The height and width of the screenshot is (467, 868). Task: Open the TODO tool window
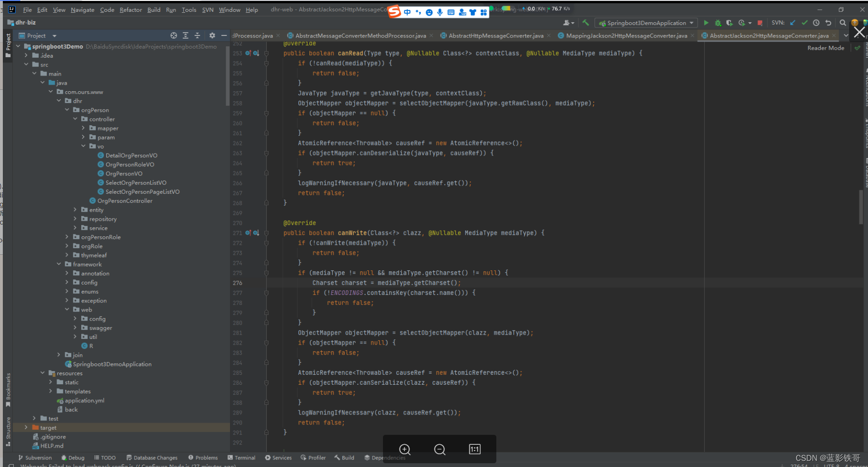click(x=105, y=458)
